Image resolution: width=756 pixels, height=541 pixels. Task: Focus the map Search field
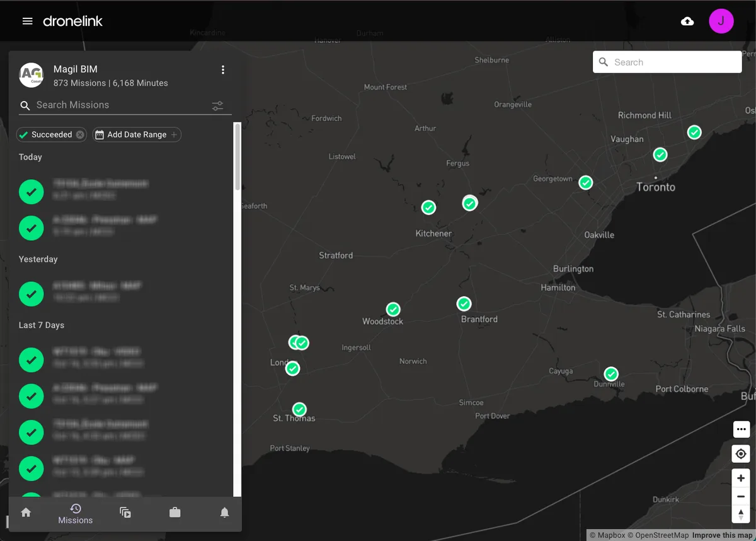tap(667, 62)
